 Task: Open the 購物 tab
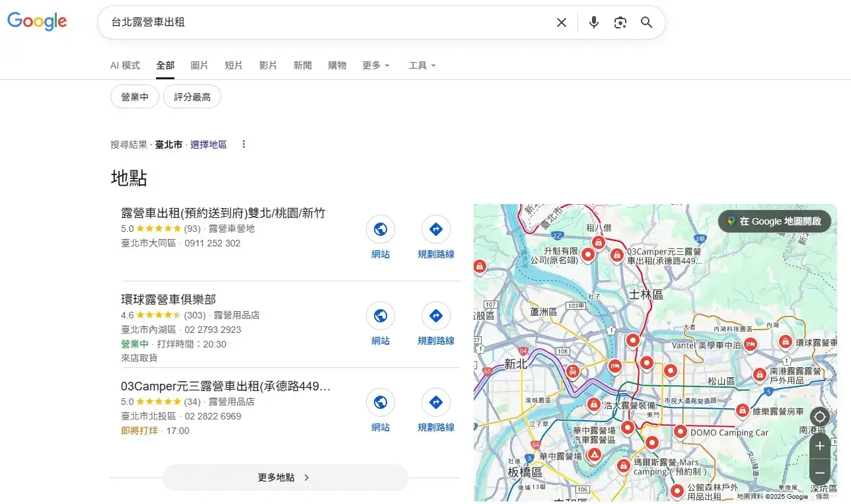tap(337, 65)
